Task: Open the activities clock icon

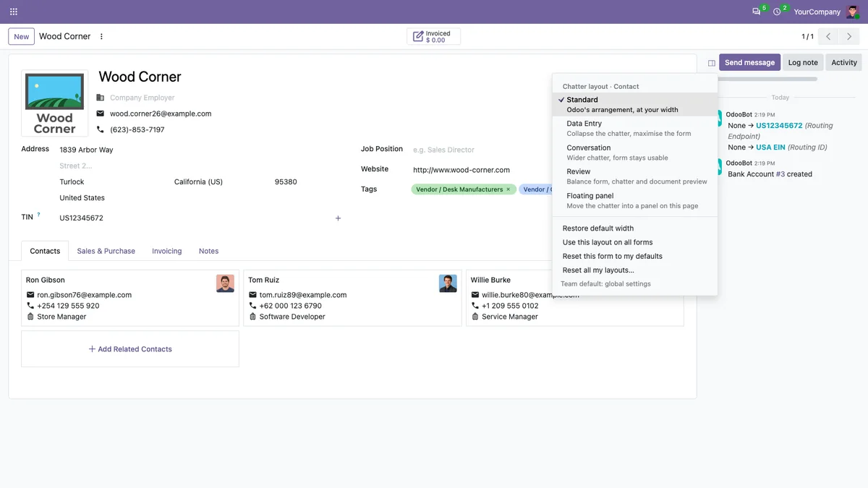Action: coord(778,12)
